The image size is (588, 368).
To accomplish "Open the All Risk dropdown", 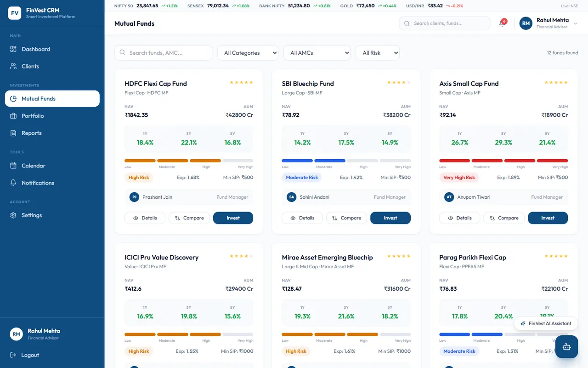I will coord(378,53).
